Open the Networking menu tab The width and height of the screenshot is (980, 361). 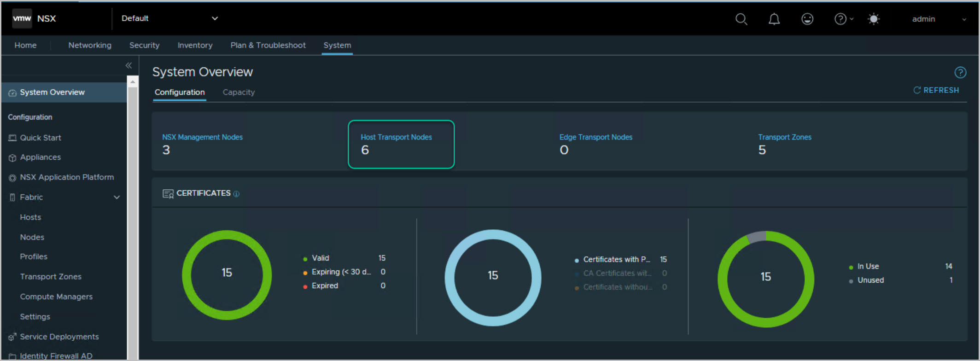pos(90,45)
